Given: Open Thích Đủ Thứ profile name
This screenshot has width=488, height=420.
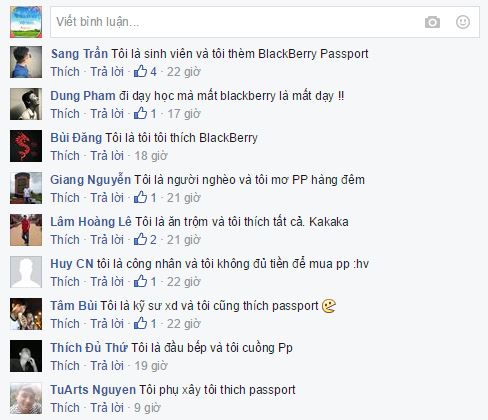Looking at the screenshot, I should tap(89, 348).
